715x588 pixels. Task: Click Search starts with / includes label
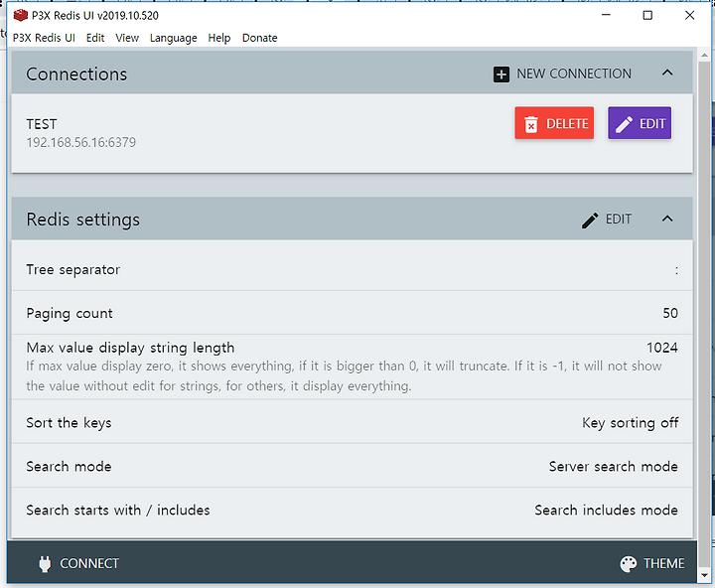pos(118,510)
